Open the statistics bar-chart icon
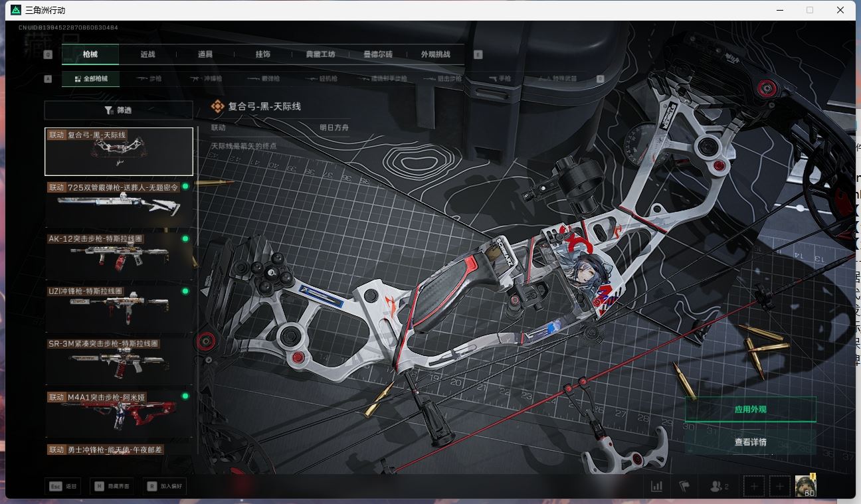The height and width of the screenshot is (504, 861). pyautogui.click(x=656, y=485)
